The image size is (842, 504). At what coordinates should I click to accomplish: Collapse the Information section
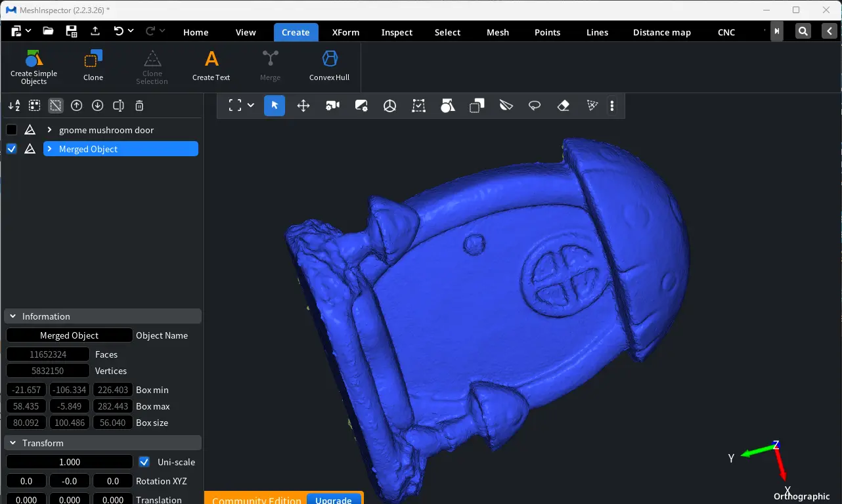pyautogui.click(x=12, y=316)
